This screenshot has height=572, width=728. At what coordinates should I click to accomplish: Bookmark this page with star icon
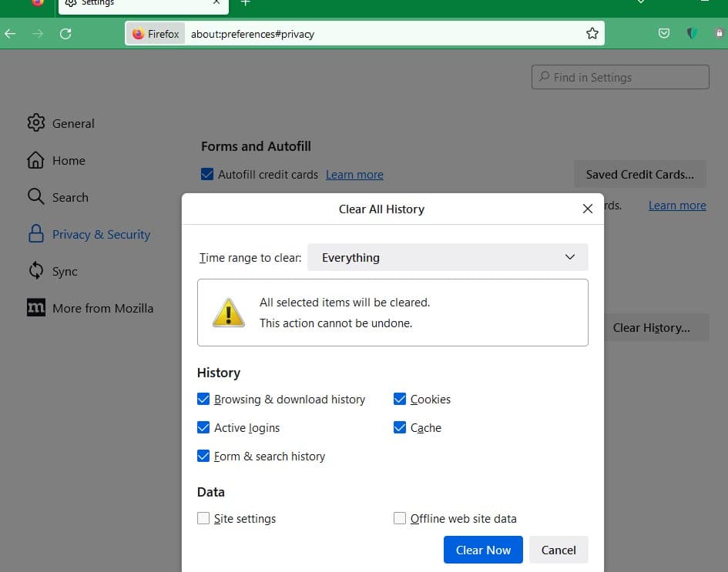click(x=592, y=33)
